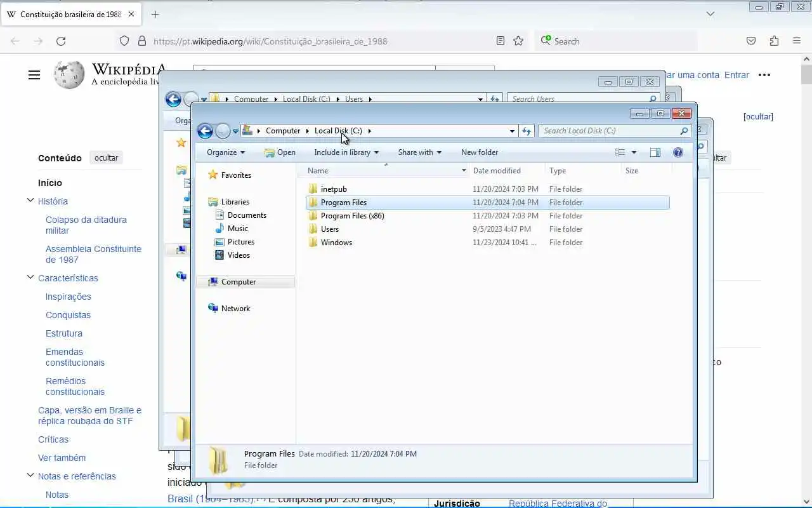Image resolution: width=812 pixels, height=508 pixels.
Task: Open the address bar history dropdown arrow
Action: 512,131
